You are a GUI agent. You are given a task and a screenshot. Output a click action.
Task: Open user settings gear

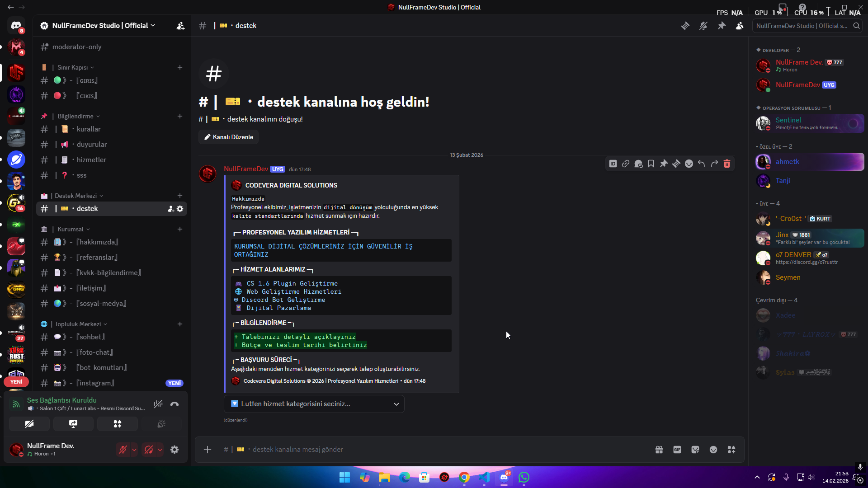175,450
